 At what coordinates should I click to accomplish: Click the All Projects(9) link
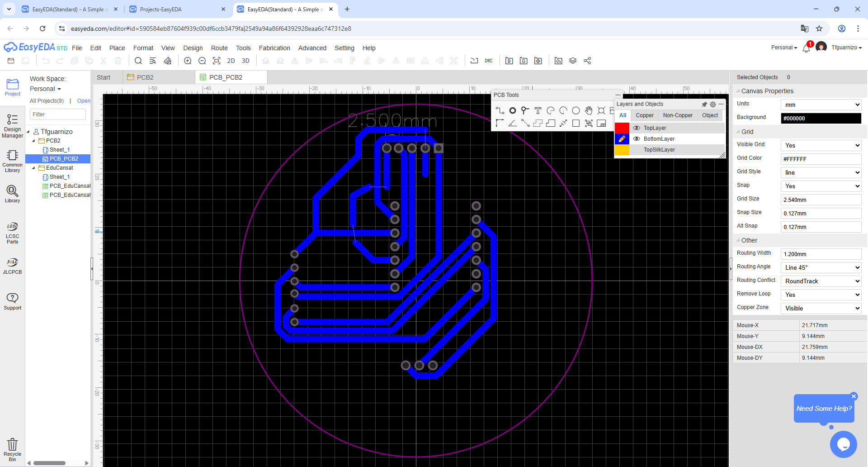click(x=47, y=101)
